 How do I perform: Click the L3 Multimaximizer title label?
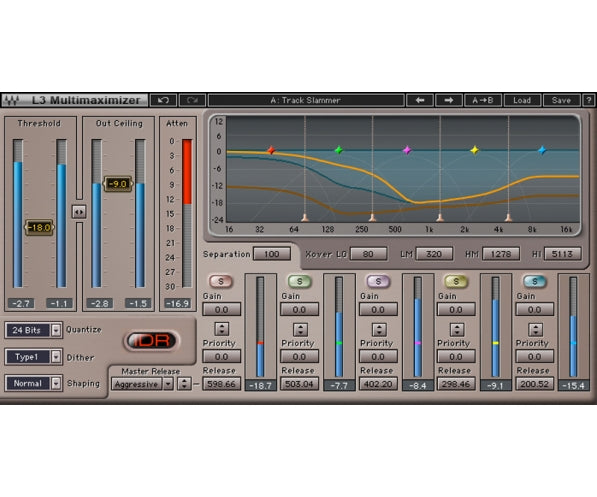click(86, 100)
